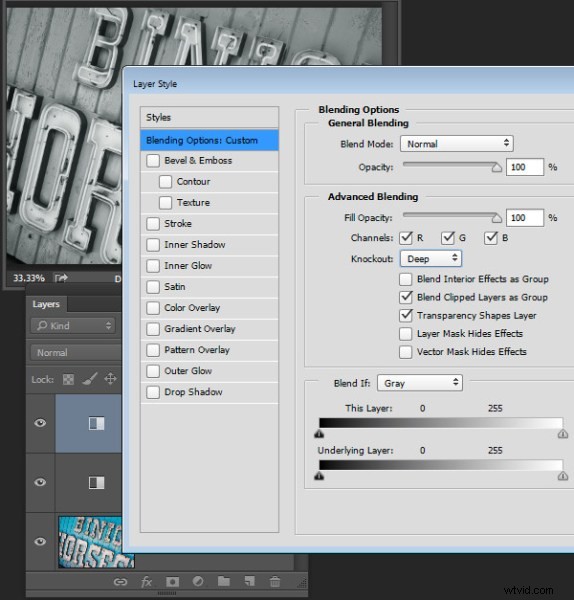Create a new group using folder icon
The image size is (574, 600).
click(x=224, y=582)
